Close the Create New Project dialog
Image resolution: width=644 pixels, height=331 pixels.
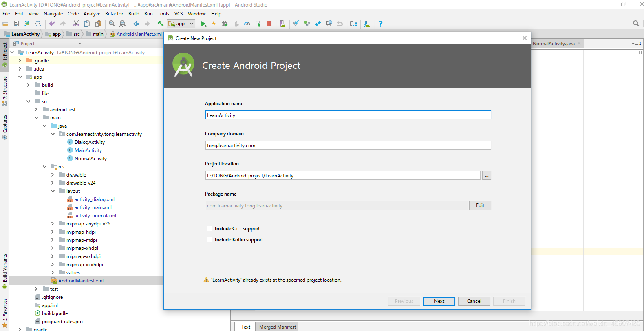coord(525,38)
